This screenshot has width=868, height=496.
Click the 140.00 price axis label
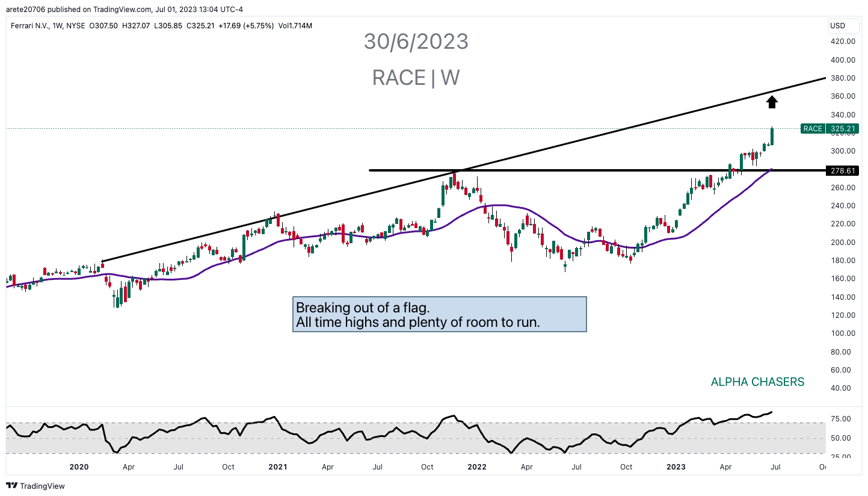[843, 297]
